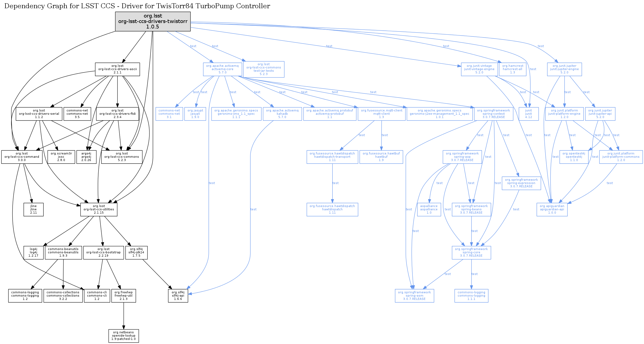Select the hawtdispatch-transport 1.11 node

332,157
